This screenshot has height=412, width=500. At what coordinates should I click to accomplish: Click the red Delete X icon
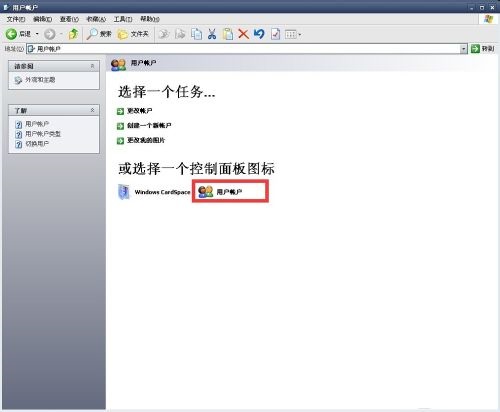pyautogui.click(x=244, y=34)
